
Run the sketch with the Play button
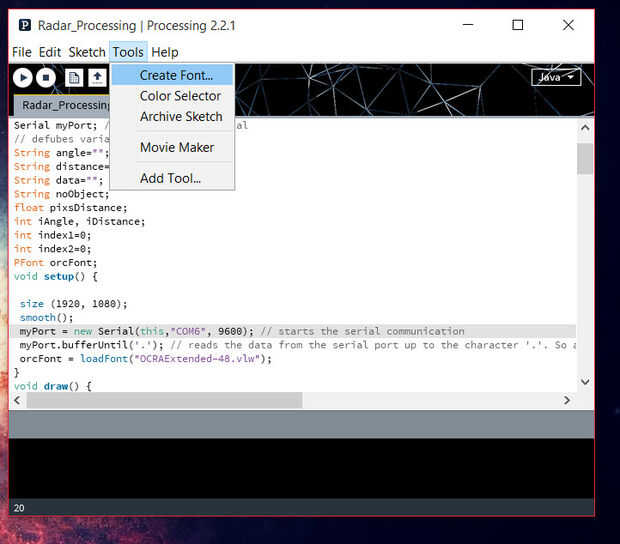coord(23,77)
